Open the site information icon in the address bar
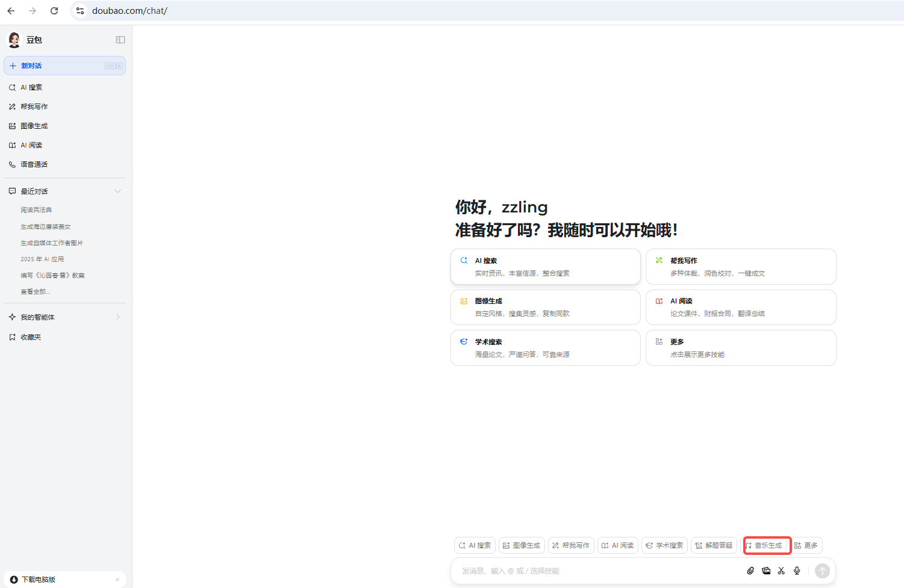 (x=80, y=11)
